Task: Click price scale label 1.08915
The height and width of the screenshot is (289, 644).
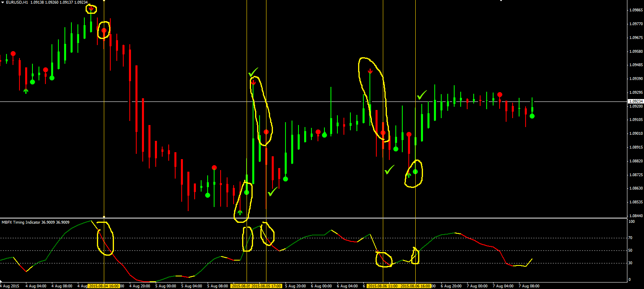Action: [635, 147]
